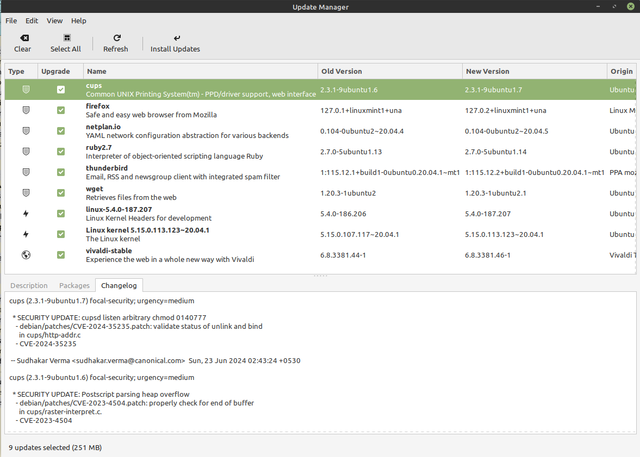Select the firefox package name

point(98,106)
